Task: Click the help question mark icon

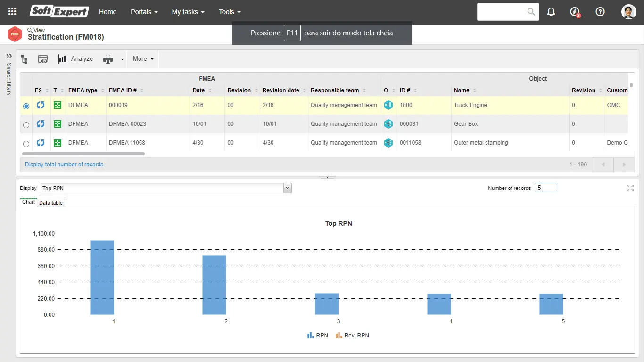Action: point(600,11)
